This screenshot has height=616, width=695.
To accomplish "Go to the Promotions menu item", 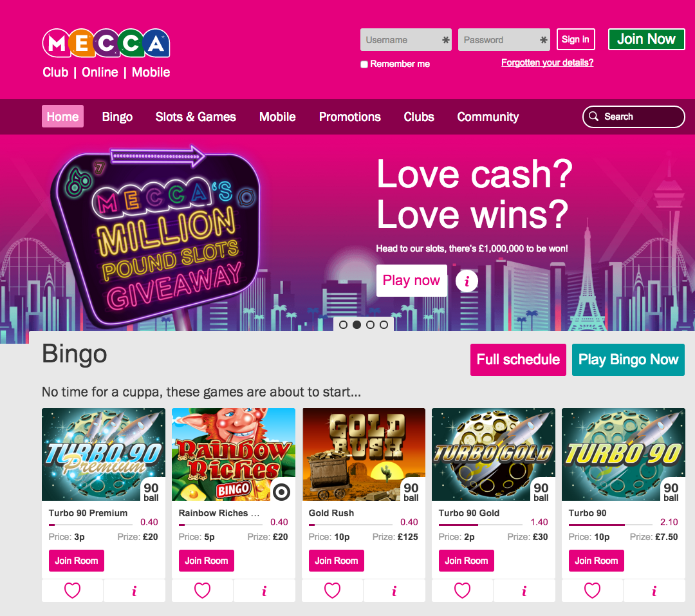I will (349, 117).
